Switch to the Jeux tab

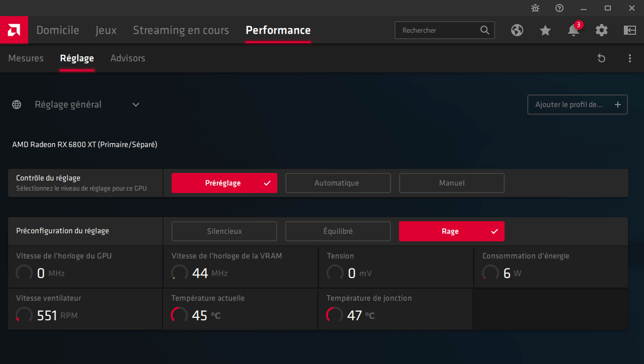[x=106, y=30]
